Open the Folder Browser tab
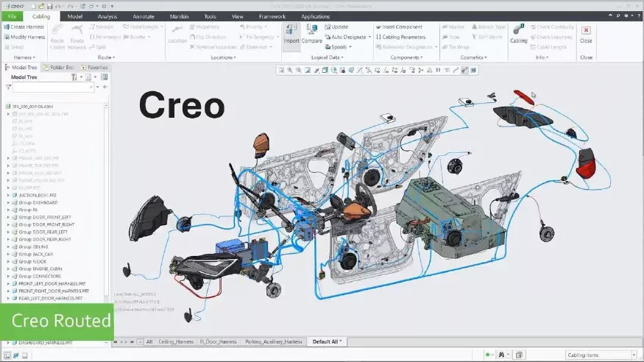644x362 pixels. [58, 67]
